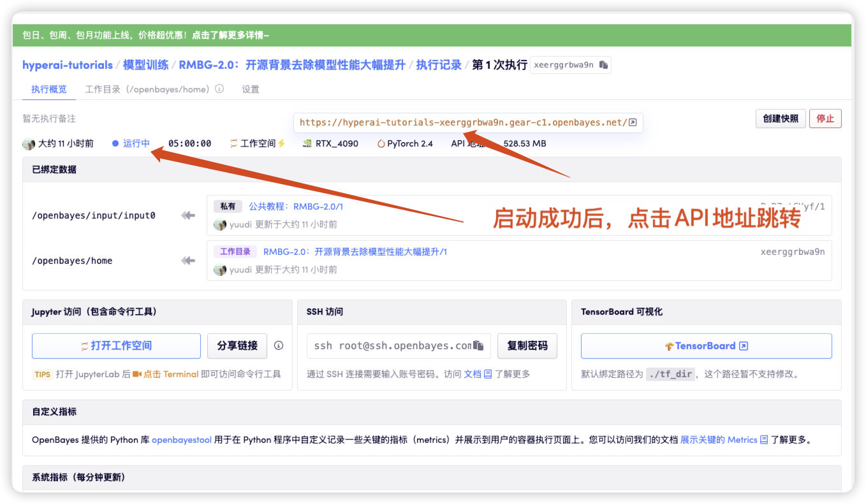Open the 设置 tab

pos(251,89)
